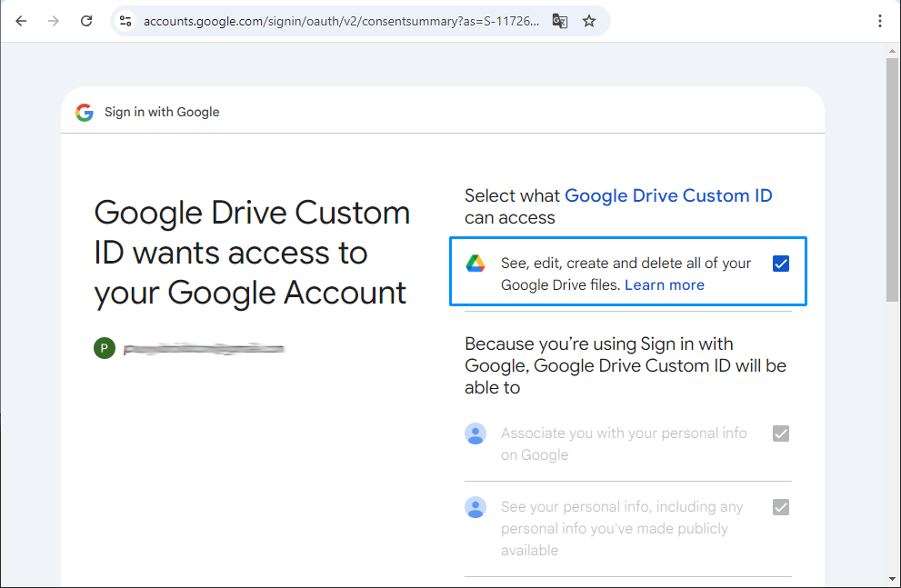
Task: View site information icon in address bar
Action: pyautogui.click(x=125, y=21)
